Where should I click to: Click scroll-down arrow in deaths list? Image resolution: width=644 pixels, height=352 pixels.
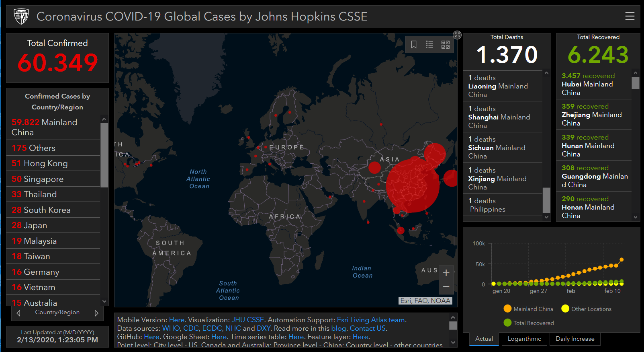pos(546,217)
